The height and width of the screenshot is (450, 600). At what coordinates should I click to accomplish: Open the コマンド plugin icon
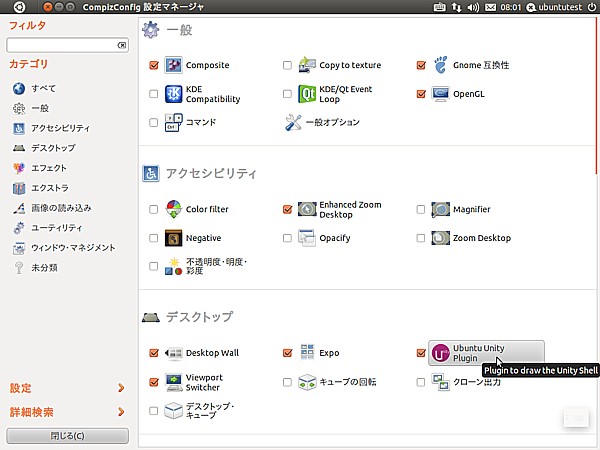point(173,122)
